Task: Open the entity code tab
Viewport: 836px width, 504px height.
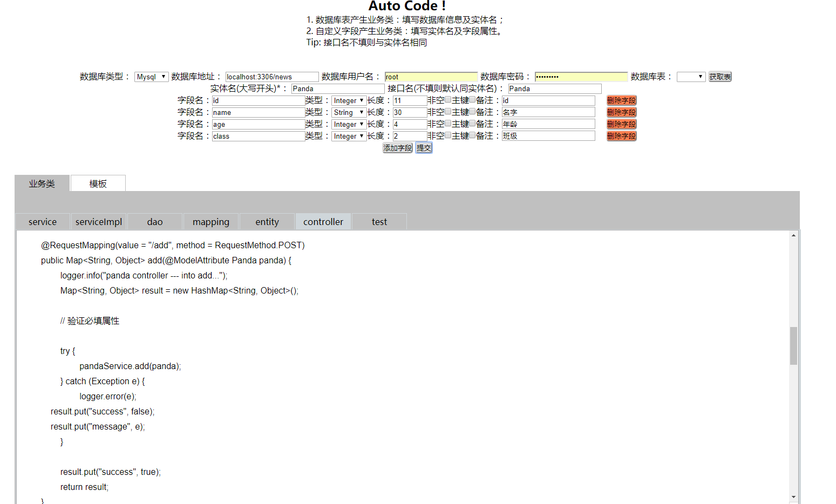Action: (267, 222)
